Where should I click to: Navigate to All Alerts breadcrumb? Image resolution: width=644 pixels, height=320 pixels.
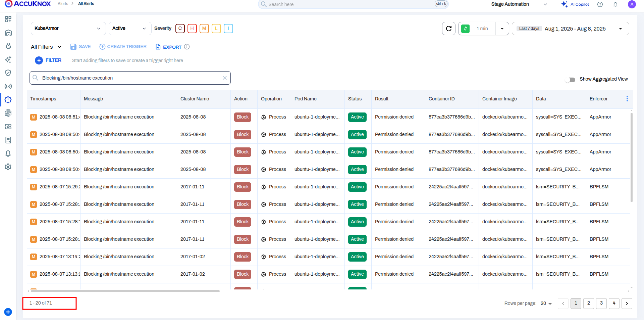point(86,4)
